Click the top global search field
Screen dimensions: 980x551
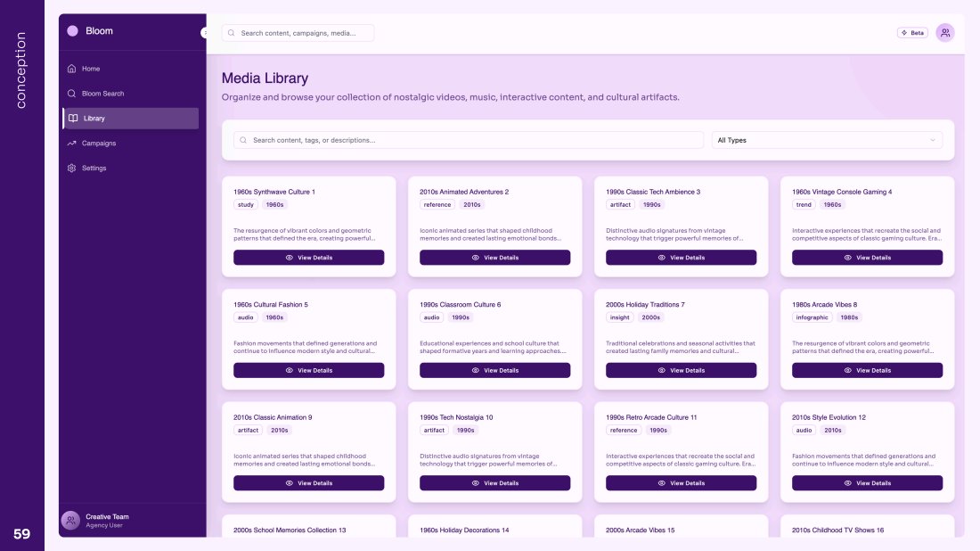coord(298,33)
